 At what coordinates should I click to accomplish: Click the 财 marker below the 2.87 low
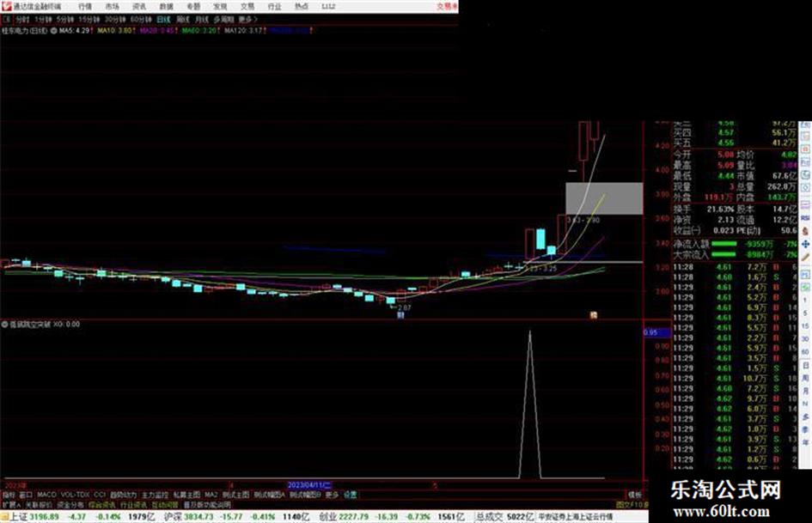tap(400, 315)
